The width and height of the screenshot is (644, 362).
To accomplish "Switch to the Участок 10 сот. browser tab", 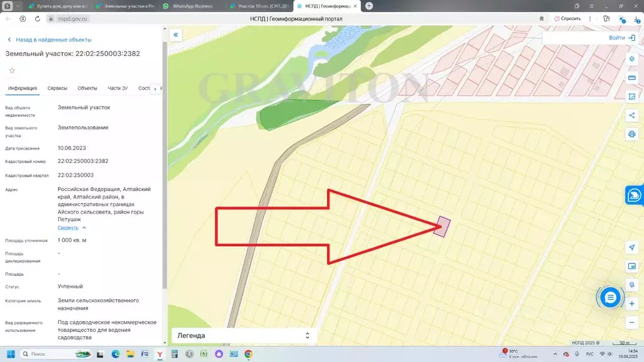I will [x=259, y=6].
